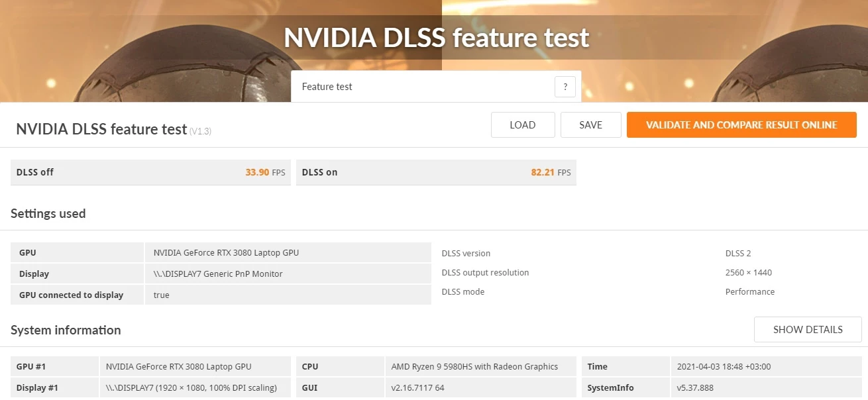Click the GPU #1 label cell

[x=55, y=366]
